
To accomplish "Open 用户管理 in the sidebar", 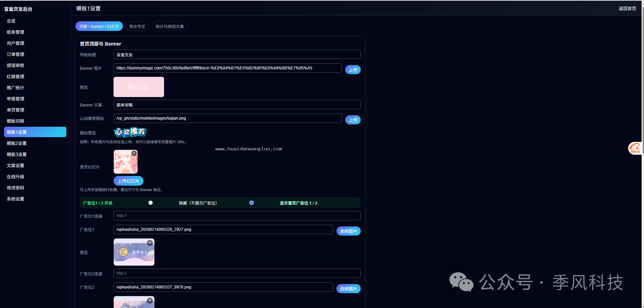I will tap(35, 43).
